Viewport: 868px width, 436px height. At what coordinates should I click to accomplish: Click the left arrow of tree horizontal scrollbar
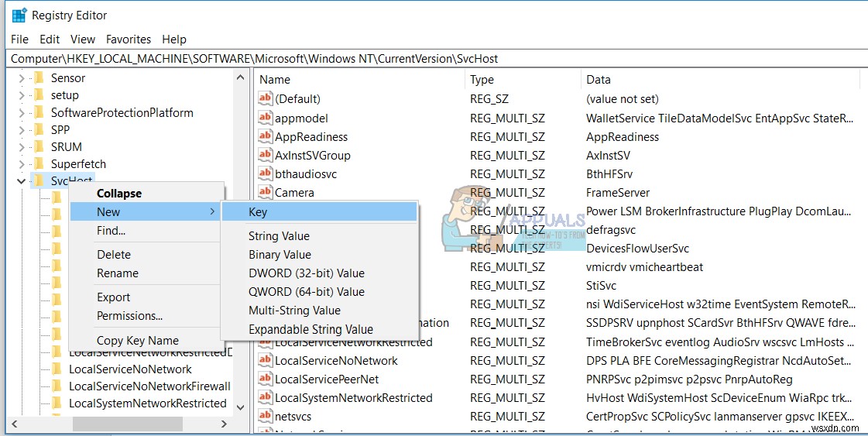[x=15, y=424]
